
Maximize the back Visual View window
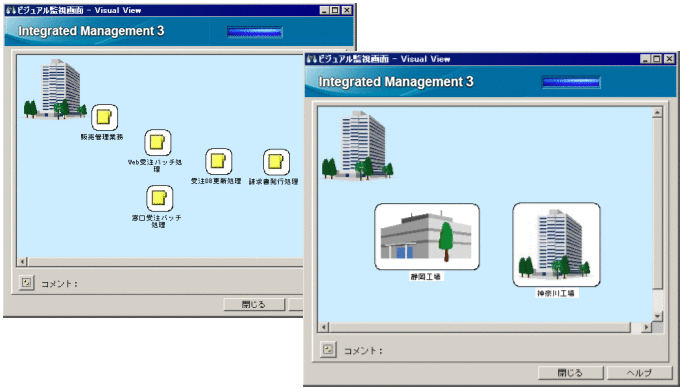click(335, 10)
